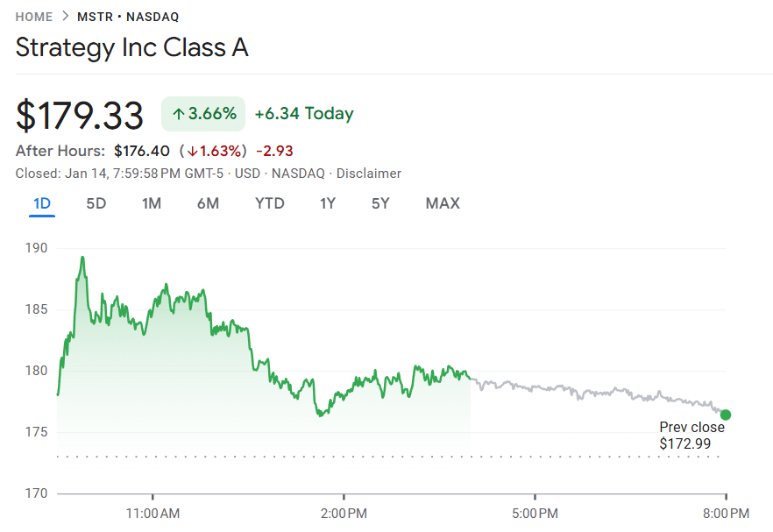The width and height of the screenshot is (773, 532).
Task: Click the green 3.66% change badge
Action: (203, 114)
